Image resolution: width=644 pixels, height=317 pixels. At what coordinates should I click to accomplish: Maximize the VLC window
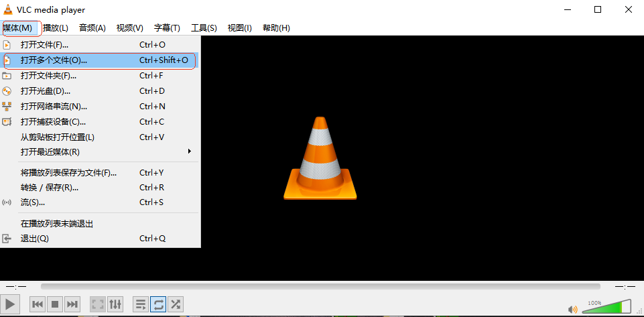[x=598, y=9]
